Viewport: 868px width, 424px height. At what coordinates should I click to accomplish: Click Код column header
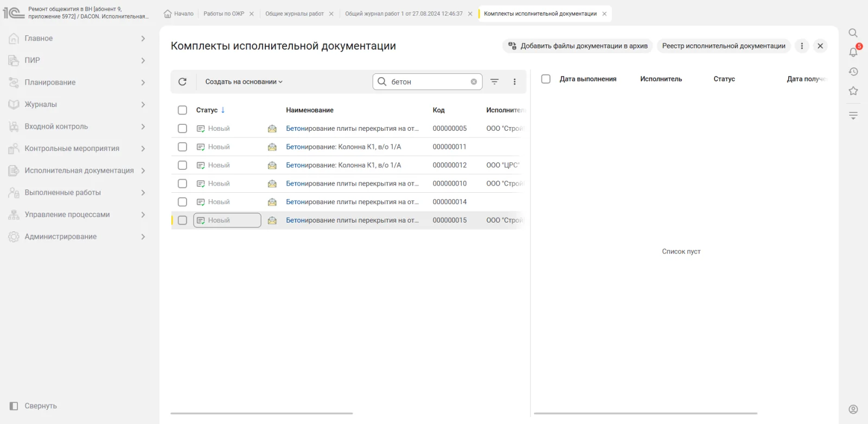tap(438, 110)
